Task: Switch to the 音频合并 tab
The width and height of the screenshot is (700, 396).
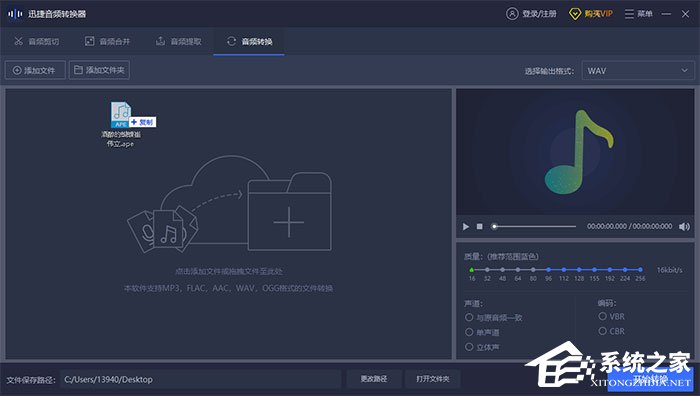Action: pos(108,42)
